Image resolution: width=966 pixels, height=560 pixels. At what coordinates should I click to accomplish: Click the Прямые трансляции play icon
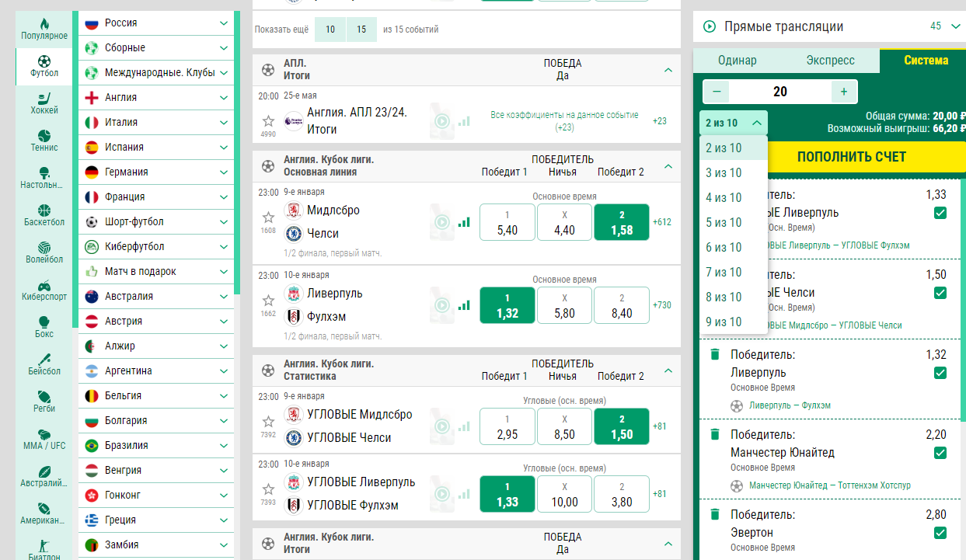(710, 26)
